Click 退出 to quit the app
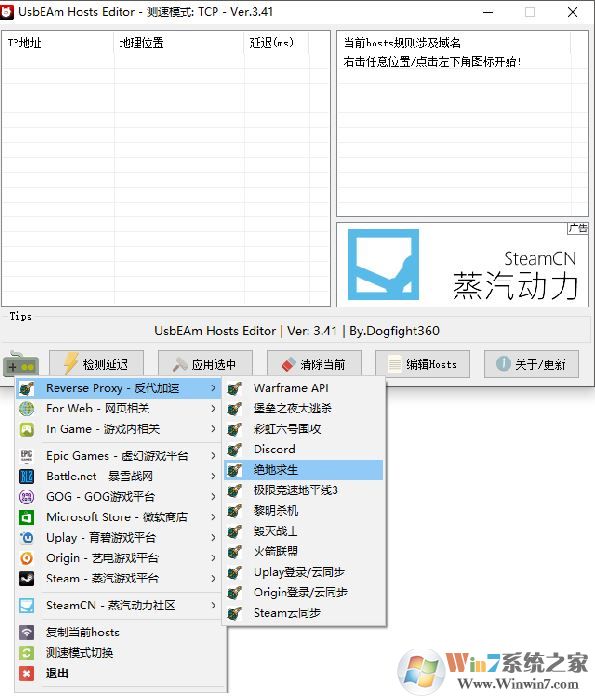This screenshot has height=698, width=595. point(121,674)
